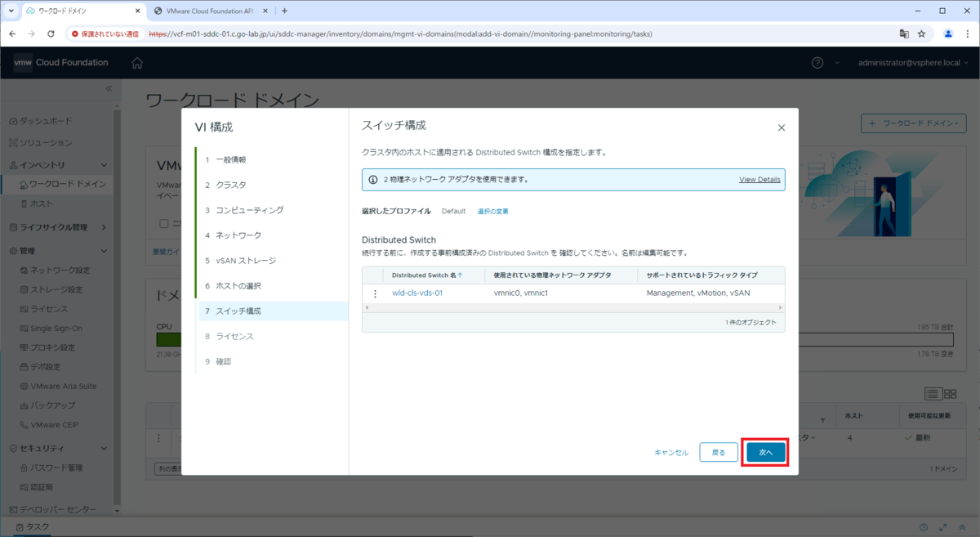Click the help question mark icon in header
This screenshot has width=980, height=537.
817,63
